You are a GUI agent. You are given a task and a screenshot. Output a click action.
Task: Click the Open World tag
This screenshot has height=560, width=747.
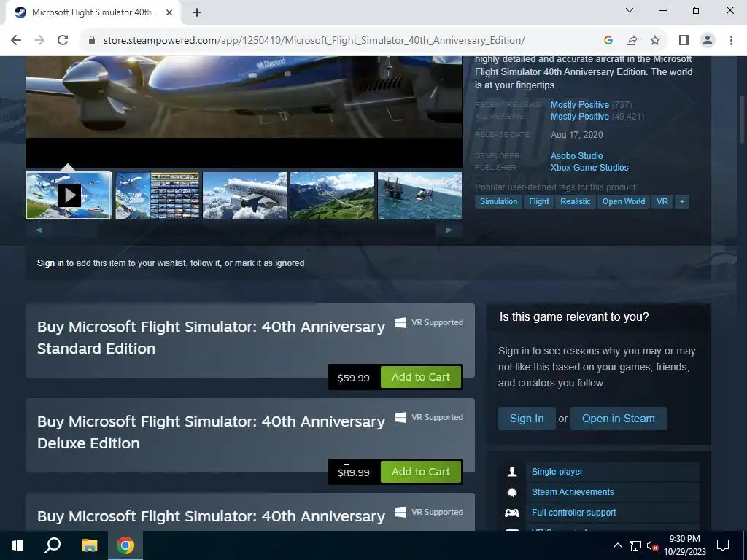(624, 201)
